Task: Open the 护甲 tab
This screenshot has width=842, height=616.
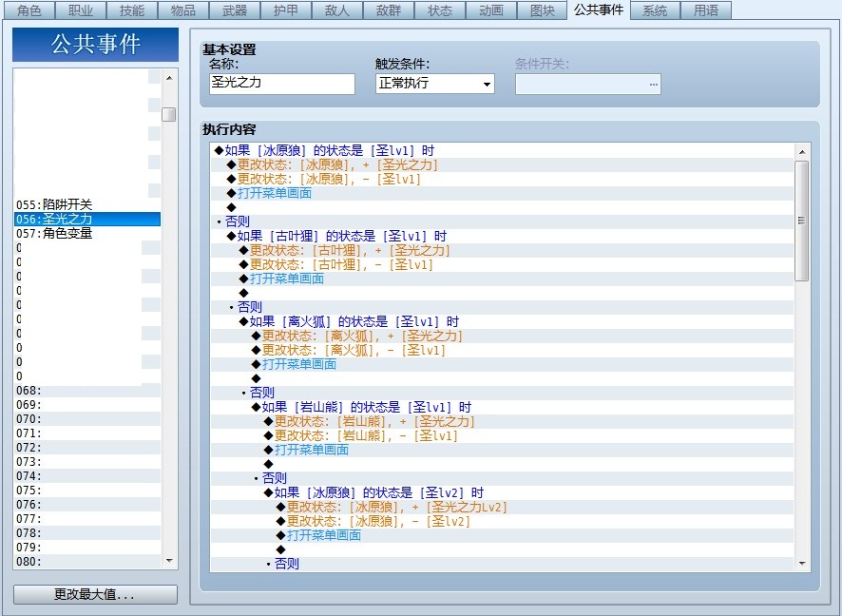Action: coord(286,10)
